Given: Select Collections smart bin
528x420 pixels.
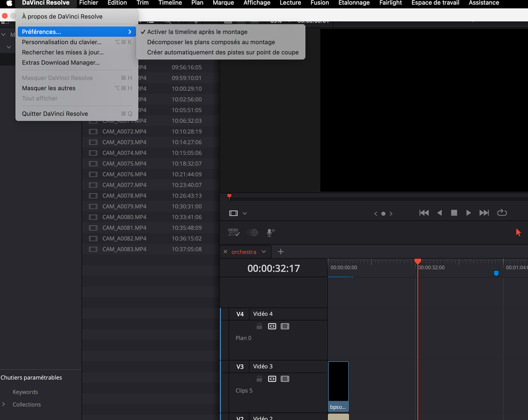Looking at the screenshot, I should click(27, 405).
